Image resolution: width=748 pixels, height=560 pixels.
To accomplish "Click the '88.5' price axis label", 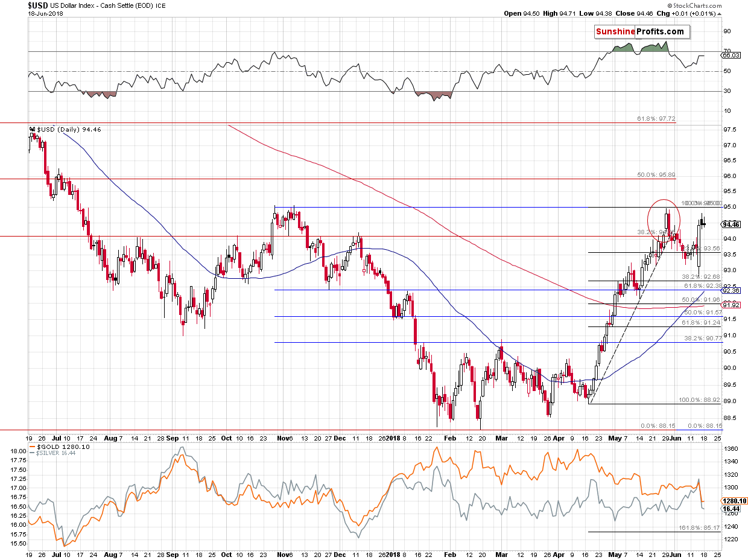I will pyautogui.click(x=730, y=417).
